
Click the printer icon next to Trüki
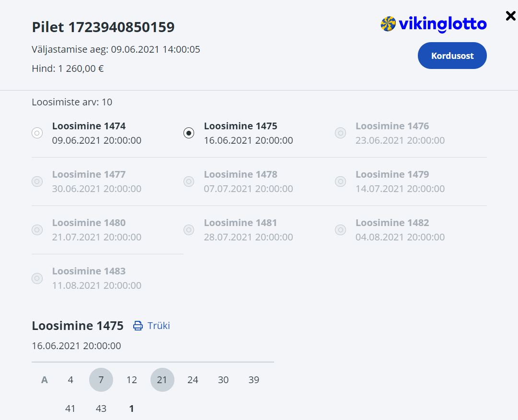pyautogui.click(x=138, y=326)
